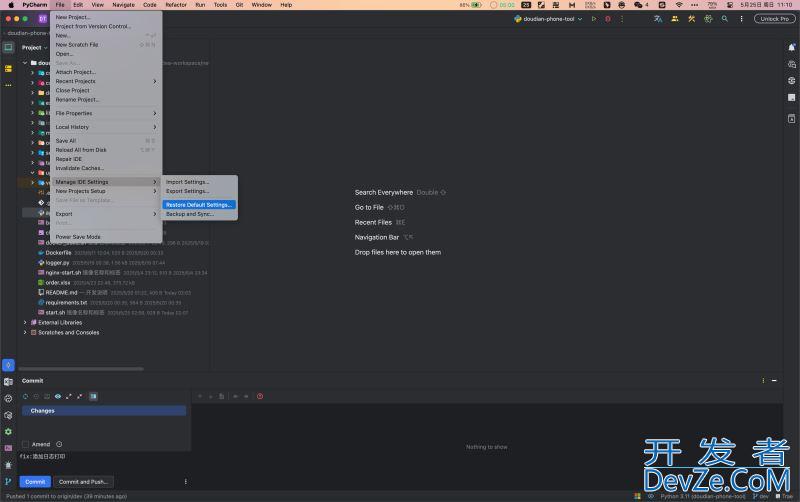Click the blue Commit button
Viewport: 800px width, 502px height.
(35, 482)
